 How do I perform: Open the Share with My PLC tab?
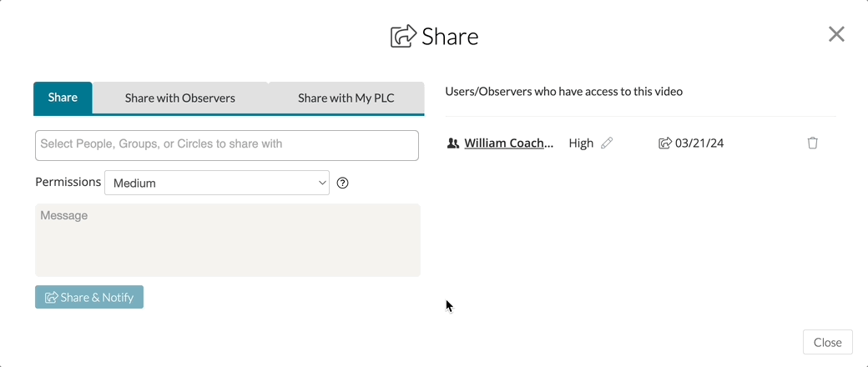click(x=346, y=98)
